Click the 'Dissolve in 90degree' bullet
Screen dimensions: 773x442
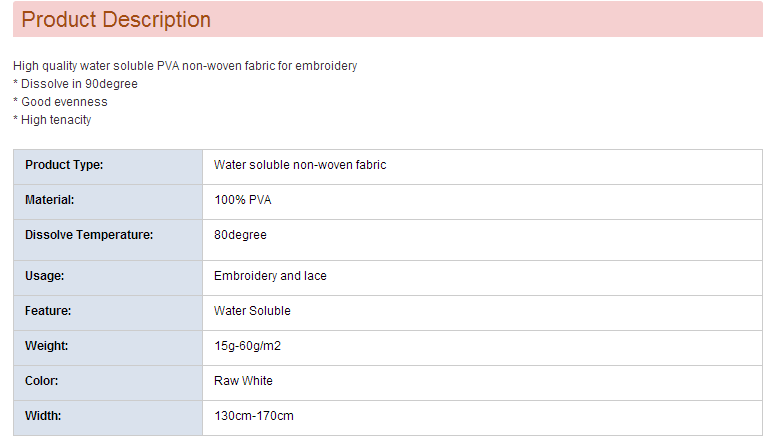tap(75, 84)
